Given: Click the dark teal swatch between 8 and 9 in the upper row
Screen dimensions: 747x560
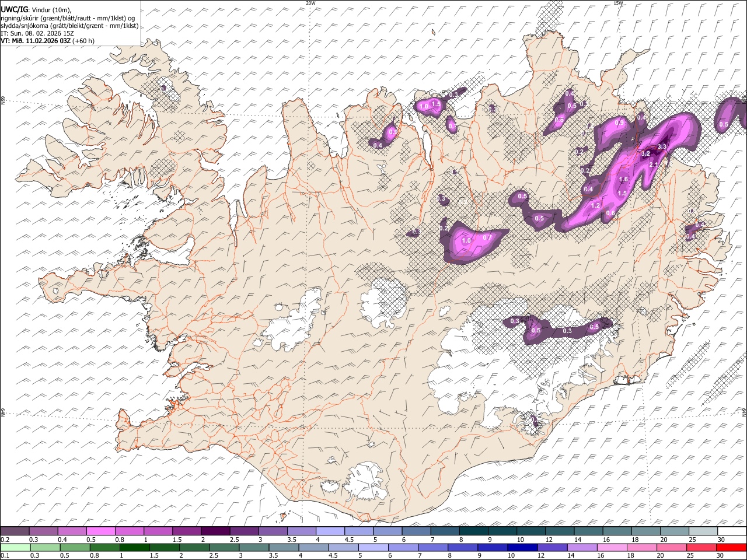Looking at the screenshot, I should (x=473, y=531).
